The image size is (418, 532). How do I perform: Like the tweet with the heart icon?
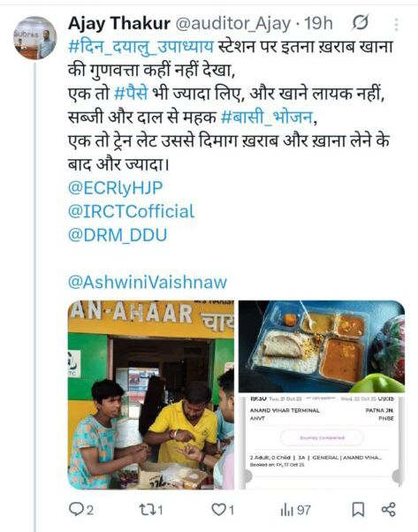pos(219,509)
